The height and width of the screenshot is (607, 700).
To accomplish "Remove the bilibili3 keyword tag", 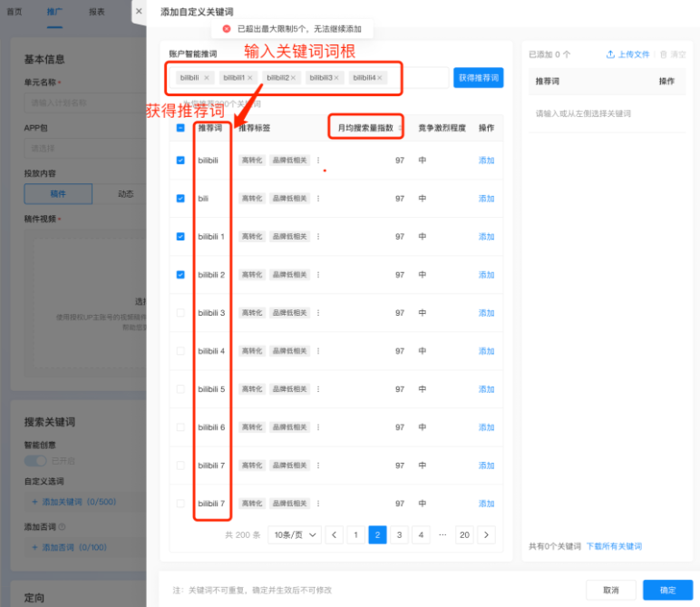I will (336, 78).
